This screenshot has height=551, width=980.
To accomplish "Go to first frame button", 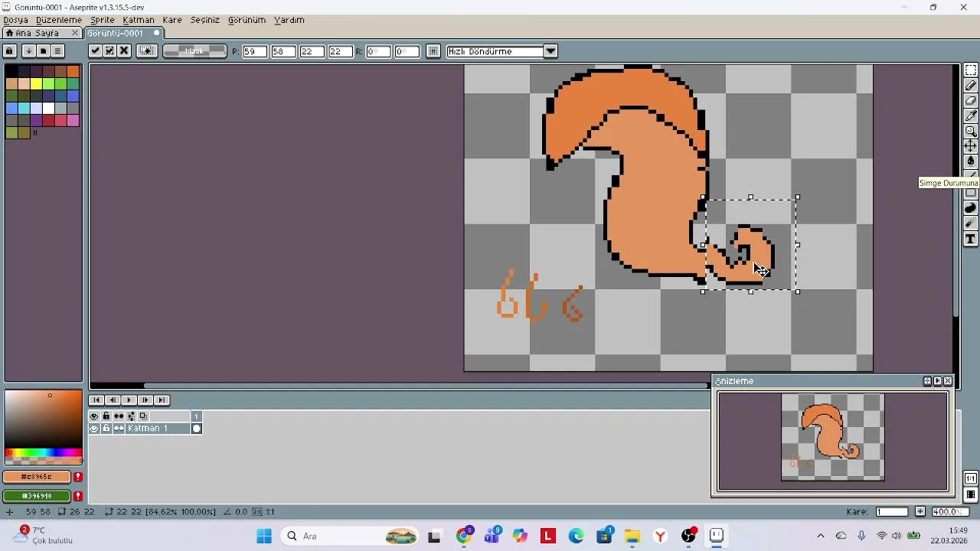I will coord(96,400).
